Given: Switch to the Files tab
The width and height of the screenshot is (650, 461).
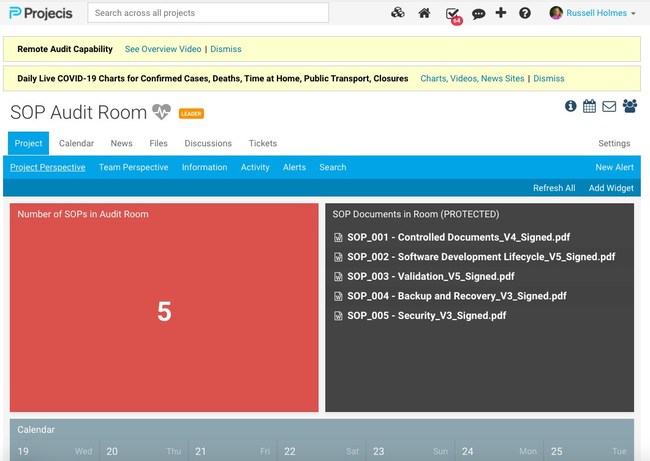Looking at the screenshot, I should 158,143.
